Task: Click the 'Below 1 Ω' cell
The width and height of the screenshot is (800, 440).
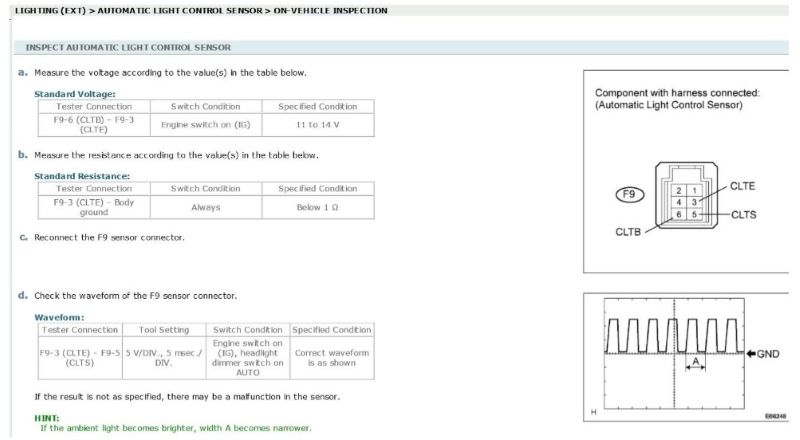Action: click(317, 207)
